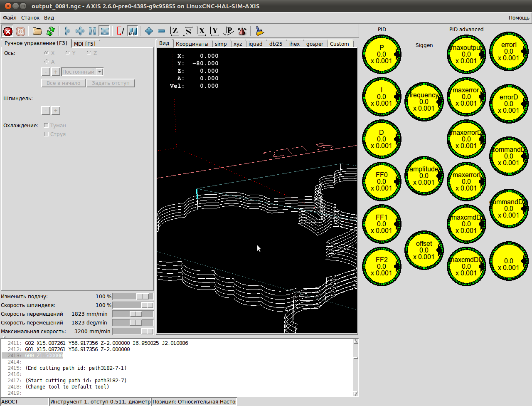This screenshot has height=406, width=532.
Task: Enable the Туман coolant checkbox
Action: point(46,126)
